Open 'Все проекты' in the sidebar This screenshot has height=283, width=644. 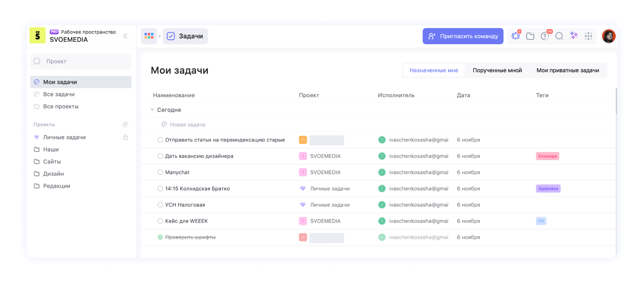[x=61, y=106]
